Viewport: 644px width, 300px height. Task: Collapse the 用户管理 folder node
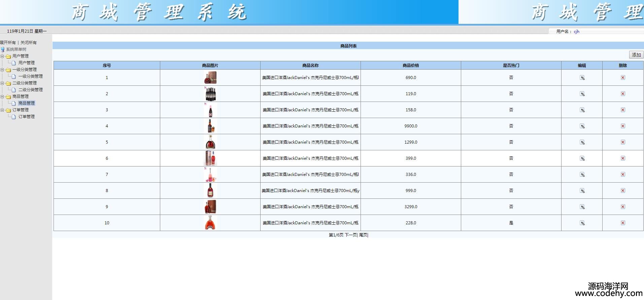click(x=2, y=56)
